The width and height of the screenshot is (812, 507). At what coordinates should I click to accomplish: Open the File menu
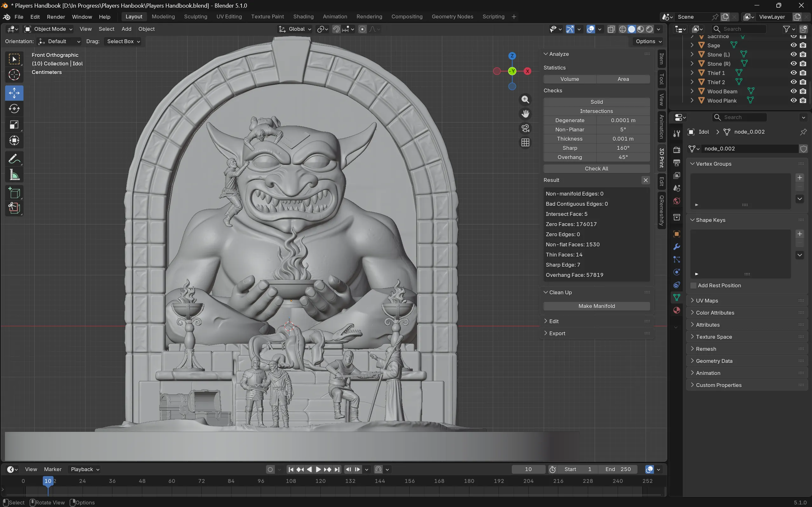19,17
